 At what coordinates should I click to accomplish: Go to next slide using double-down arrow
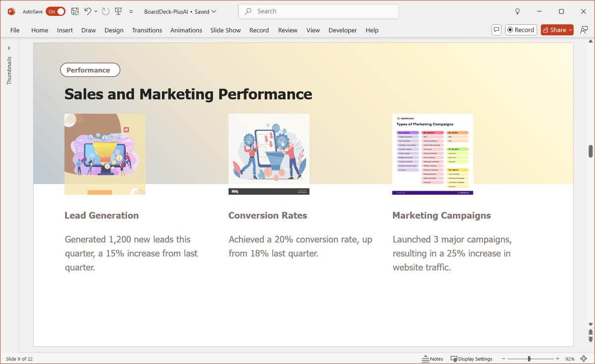tap(591, 339)
